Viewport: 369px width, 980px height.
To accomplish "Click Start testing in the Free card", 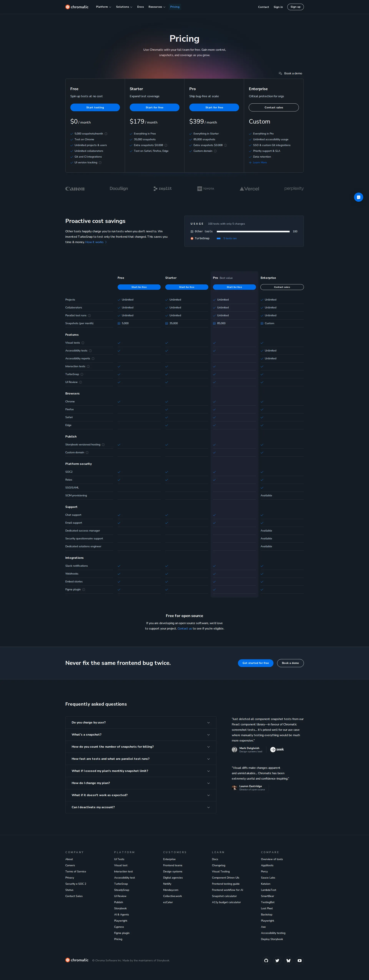I will tap(95, 108).
